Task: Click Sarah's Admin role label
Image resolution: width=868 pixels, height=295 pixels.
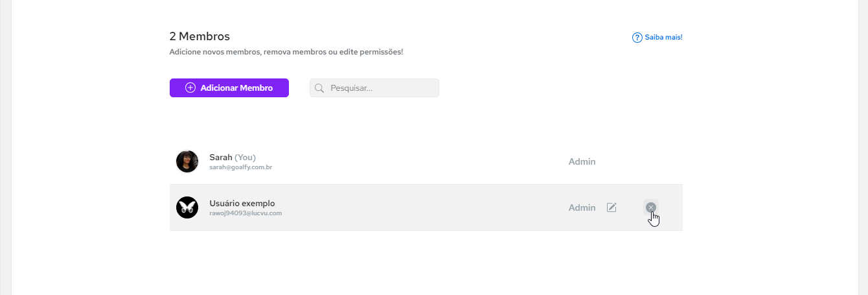Action: 582,161
